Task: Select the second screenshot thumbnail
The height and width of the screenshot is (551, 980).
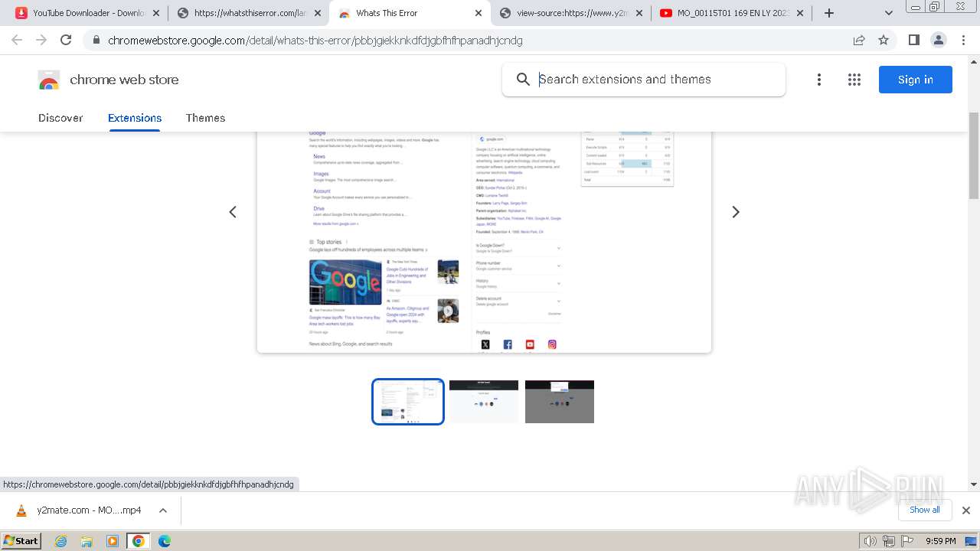Action: tap(484, 402)
